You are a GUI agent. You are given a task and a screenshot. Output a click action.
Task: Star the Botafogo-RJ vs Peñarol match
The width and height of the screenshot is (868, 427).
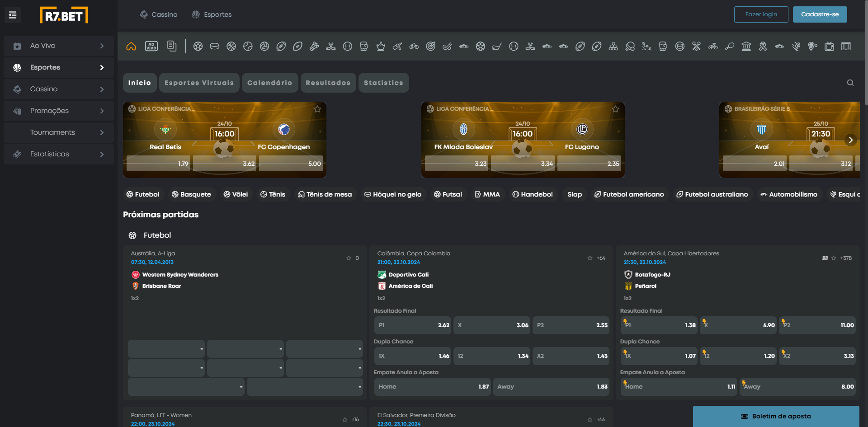coord(834,258)
